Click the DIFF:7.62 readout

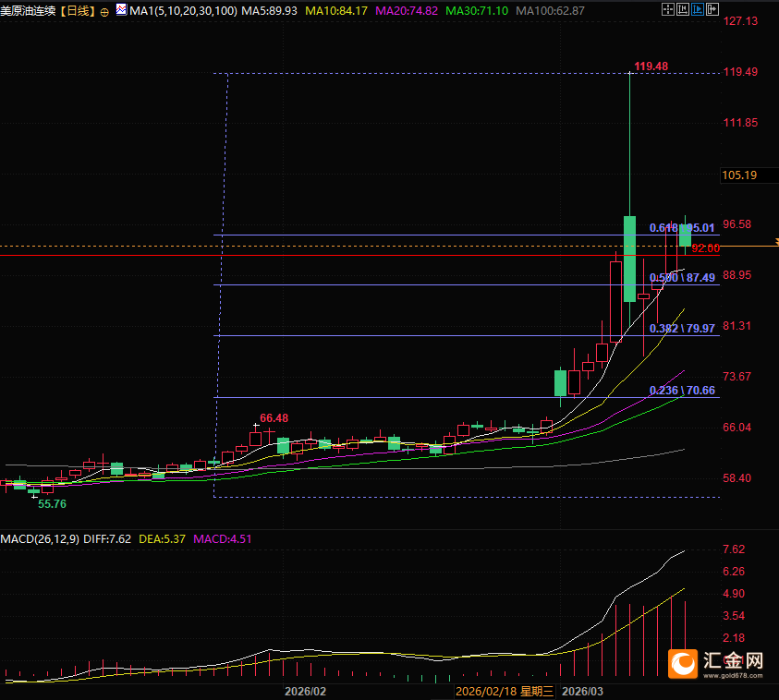pos(107,539)
